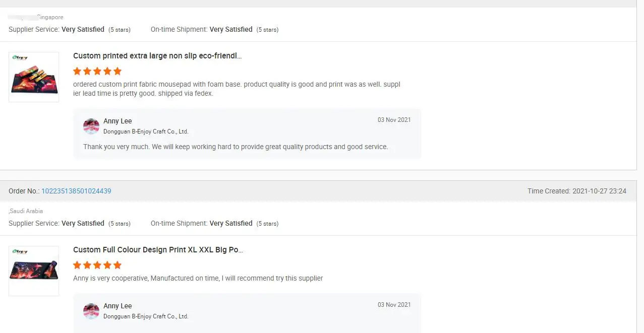This screenshot has height=333, width=644.
Task: Click the 03 Nov 2021 date on the first reply
Action: (x=394, y=120)
